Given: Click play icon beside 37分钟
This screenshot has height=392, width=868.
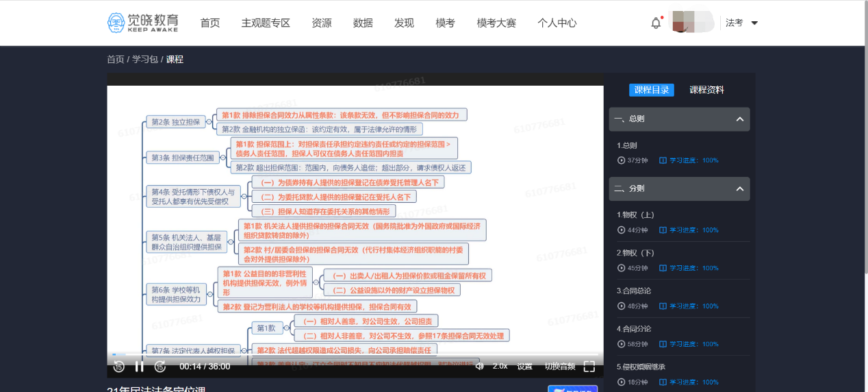Looking at the screenshot, I should click(x=622, y=160).
